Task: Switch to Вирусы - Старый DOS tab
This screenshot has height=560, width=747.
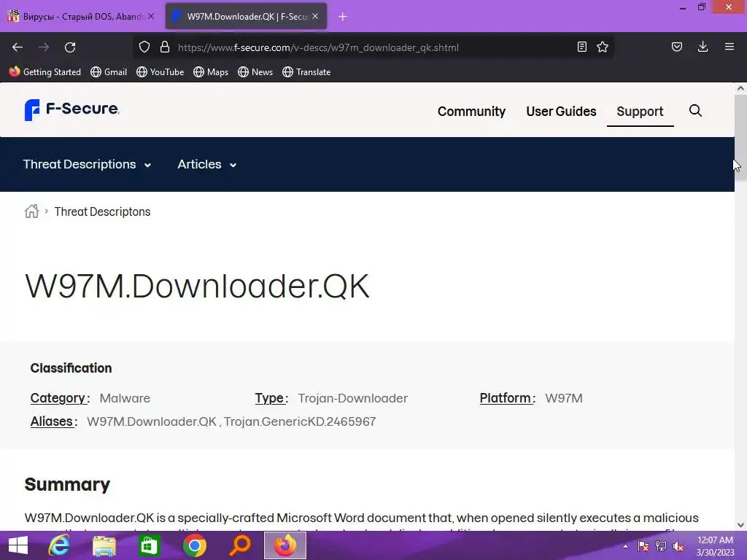Action: [81, 16]
